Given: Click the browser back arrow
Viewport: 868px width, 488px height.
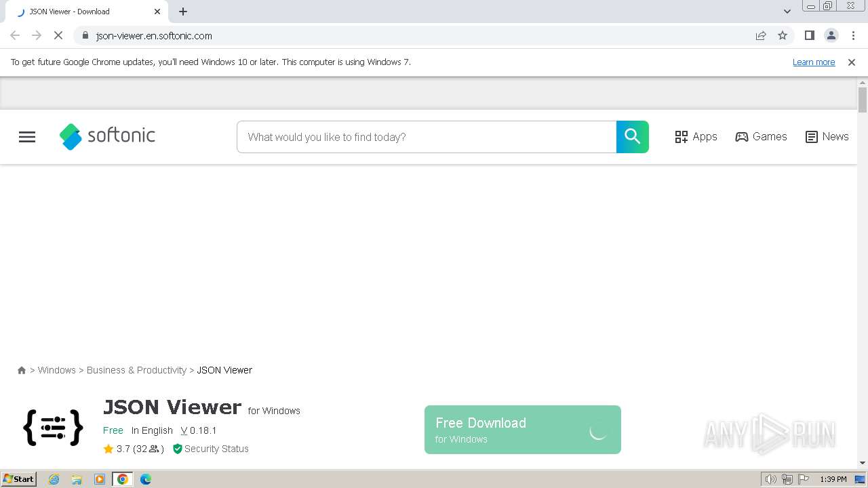Looking at the screenshot, I should pyautogui.click(x=15, y=35).
